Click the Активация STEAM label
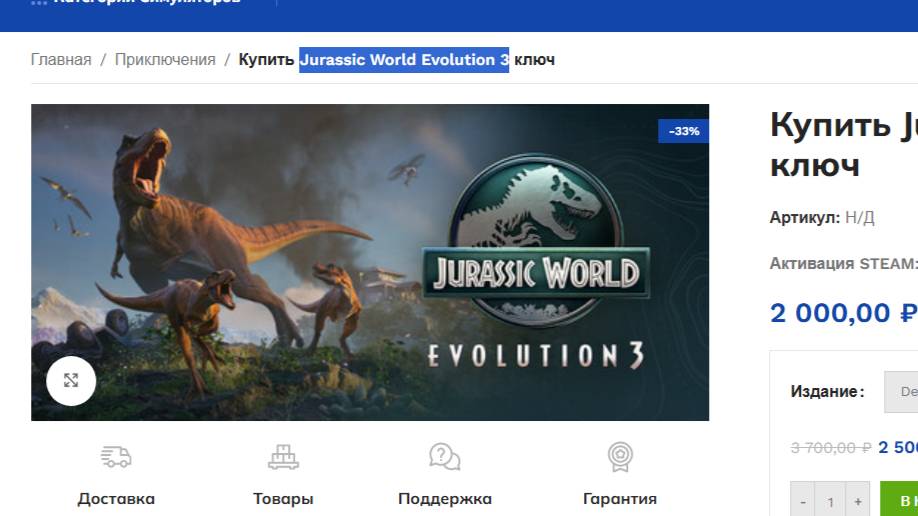Screen dimensions: 918x516 (844, 264)
